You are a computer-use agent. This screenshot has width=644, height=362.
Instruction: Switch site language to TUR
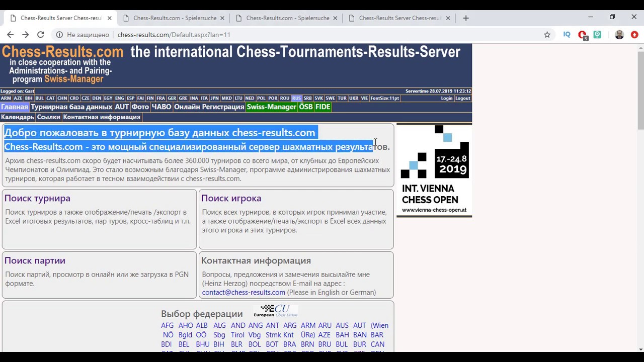point(342,99)
